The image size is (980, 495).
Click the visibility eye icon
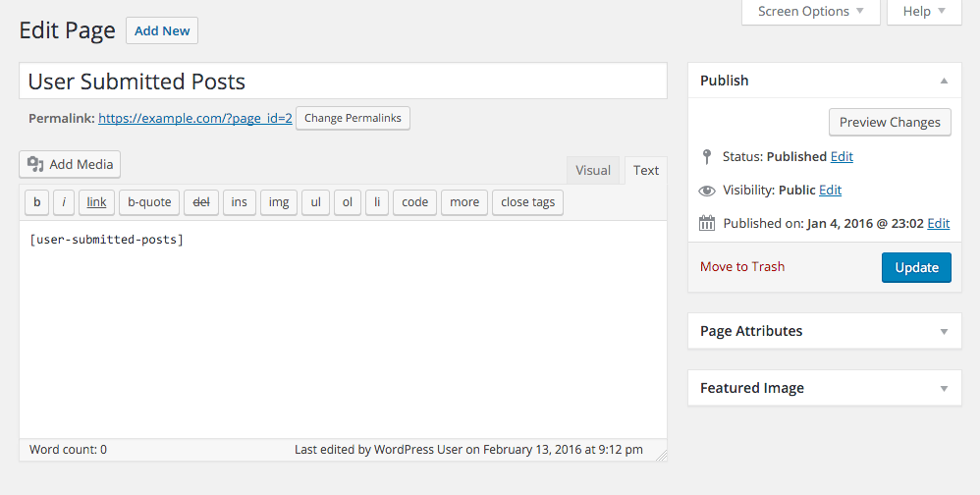[x=707, y=191]
